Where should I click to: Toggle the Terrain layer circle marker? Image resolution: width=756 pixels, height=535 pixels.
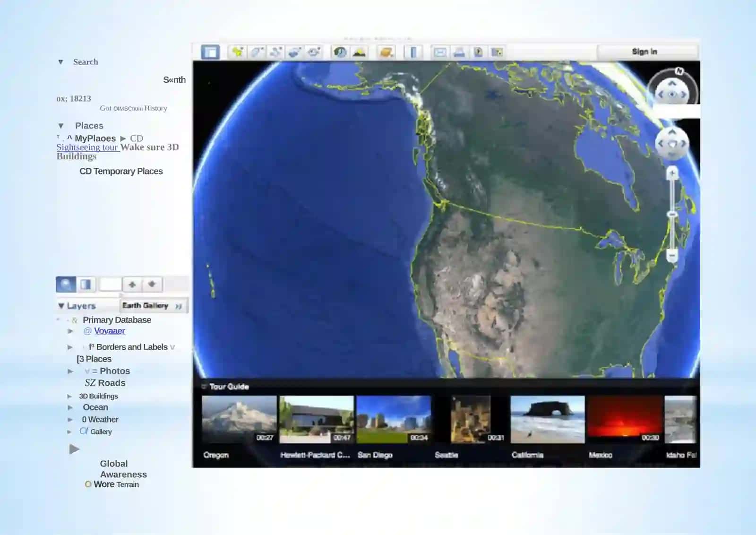[x=88, y=484]
